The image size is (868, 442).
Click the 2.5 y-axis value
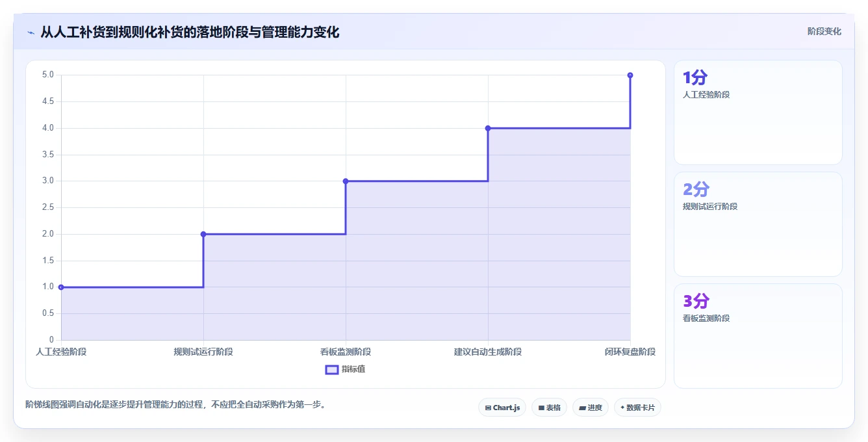tap(48, 207)
